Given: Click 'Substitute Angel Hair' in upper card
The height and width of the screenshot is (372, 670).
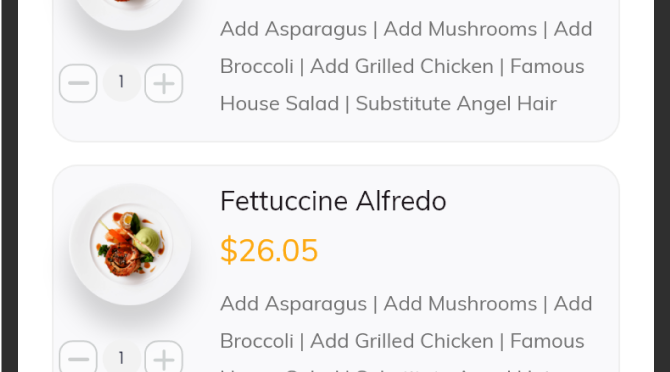Looking at the screenshot, I should pyautogui.click(x=456, y=104).
